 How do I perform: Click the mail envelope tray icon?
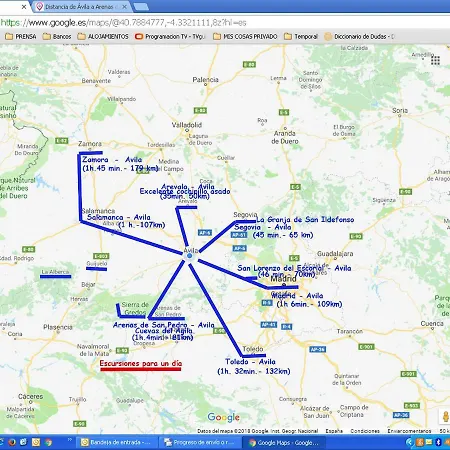click(429, 442)
